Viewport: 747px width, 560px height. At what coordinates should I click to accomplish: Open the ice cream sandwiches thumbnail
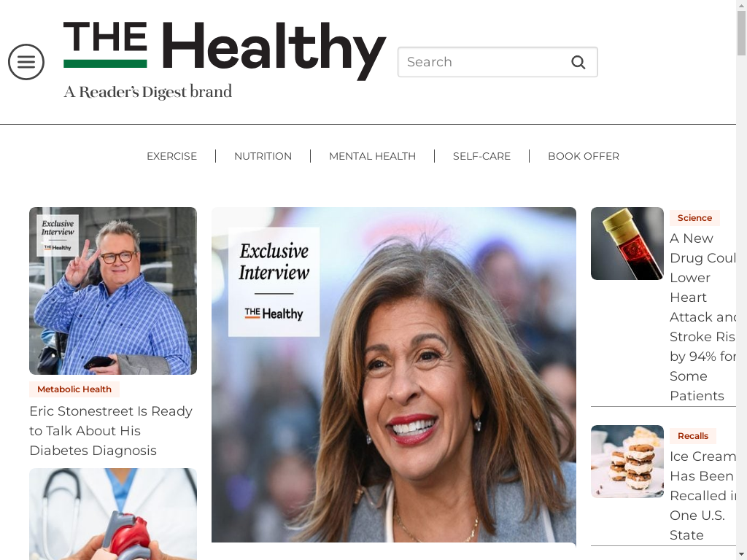point(627,462)
